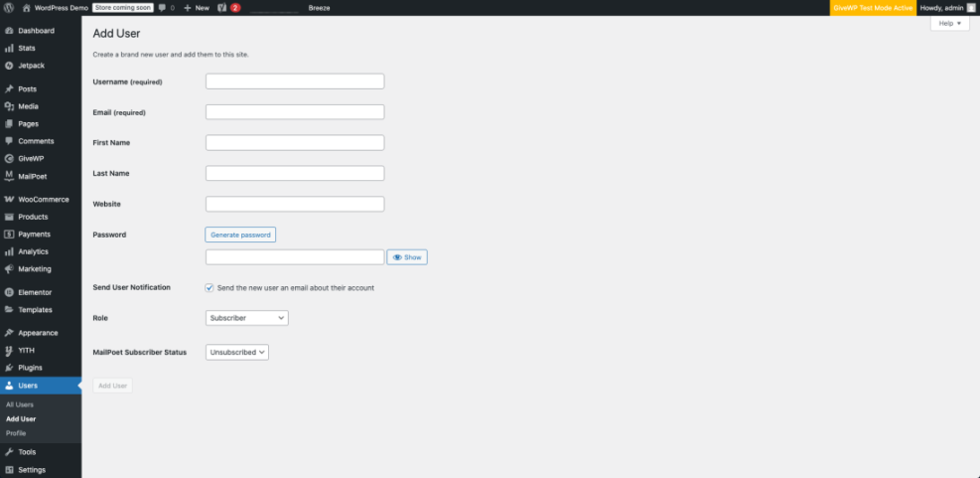Image resolution: width=980 pixels, height=478 pixels.
Task: Open the Profile submenu item
Action: (16, 433)
